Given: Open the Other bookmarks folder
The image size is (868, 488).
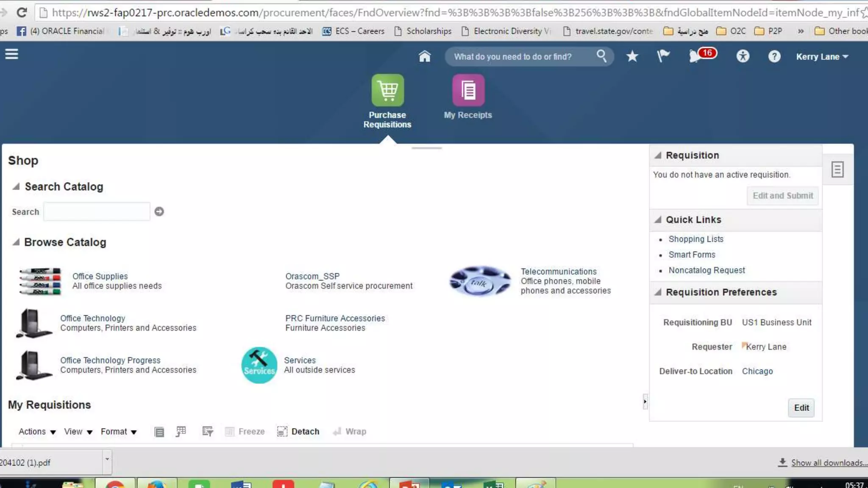Looking at the screenshot, I should (x=841, y=31).
